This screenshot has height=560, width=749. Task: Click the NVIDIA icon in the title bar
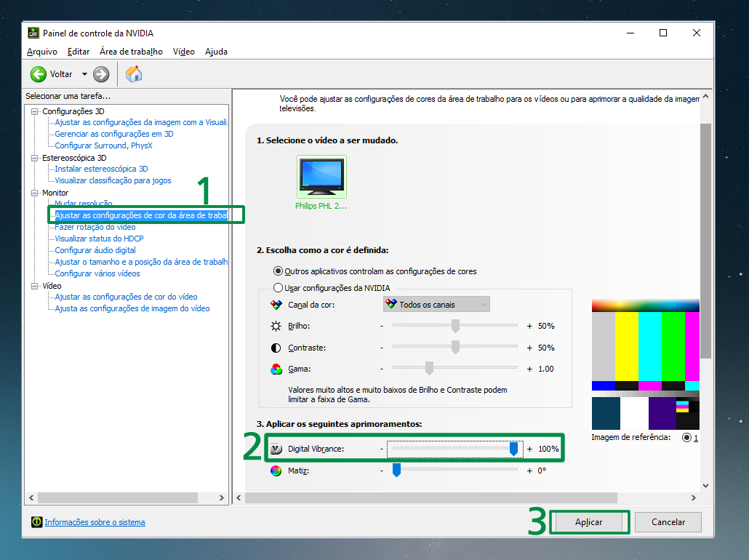click(x=33, y=33)
